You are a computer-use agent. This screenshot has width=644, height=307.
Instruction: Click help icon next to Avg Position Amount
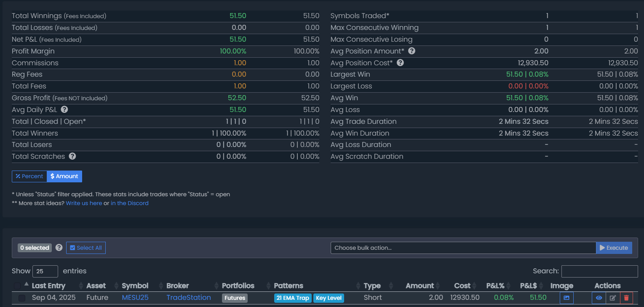click(x=412, y=51)
